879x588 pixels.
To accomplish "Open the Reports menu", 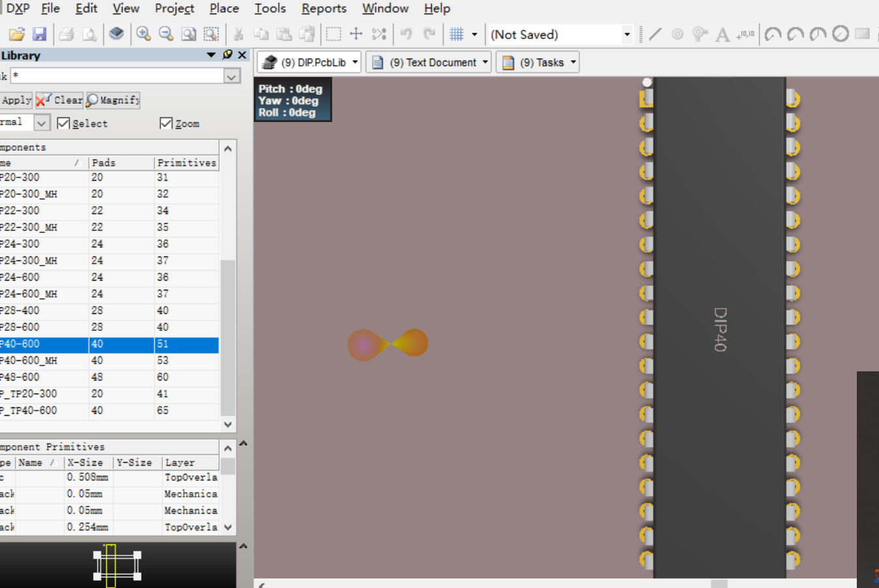I will 324,8.
